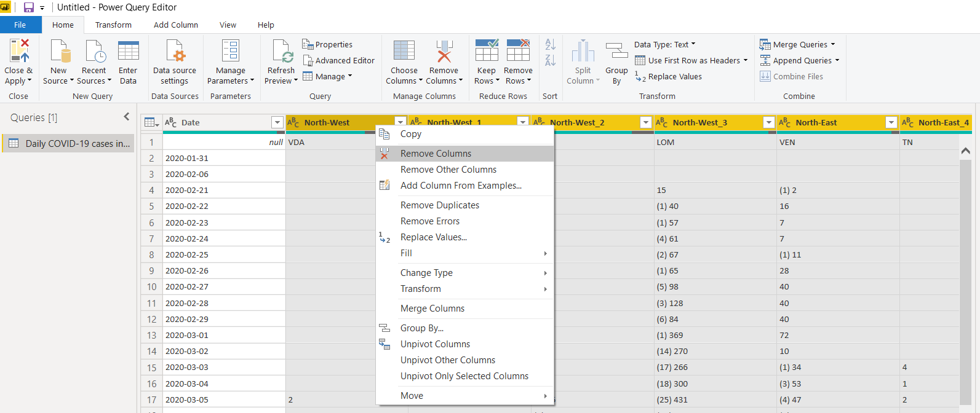Click the Refresh Preview icon

coord(281,51)
